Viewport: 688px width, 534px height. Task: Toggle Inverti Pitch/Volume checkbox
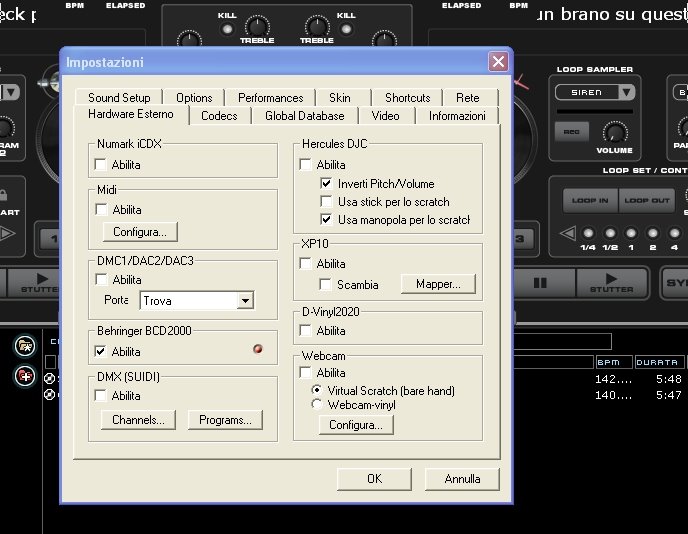tap(326, 184)
